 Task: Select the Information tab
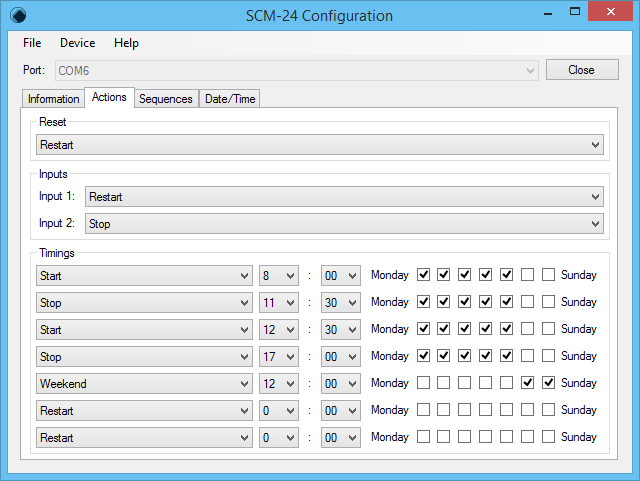coord(53,99)
